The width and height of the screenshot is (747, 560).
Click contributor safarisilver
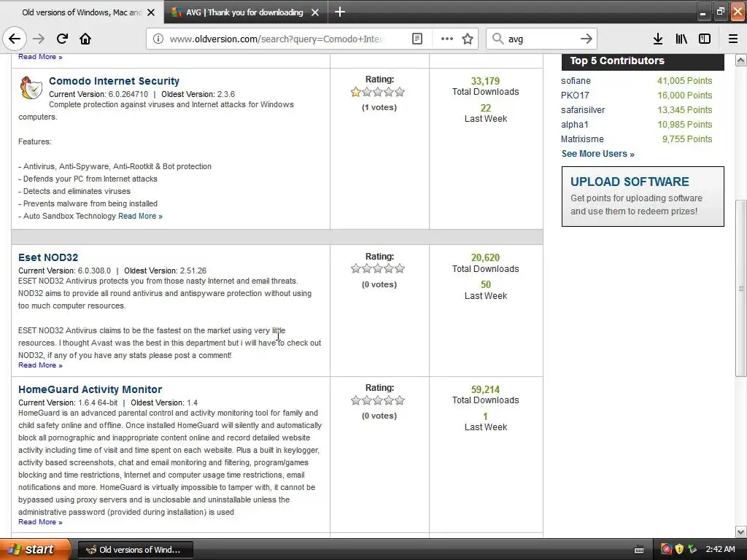[x=583, y=110]
